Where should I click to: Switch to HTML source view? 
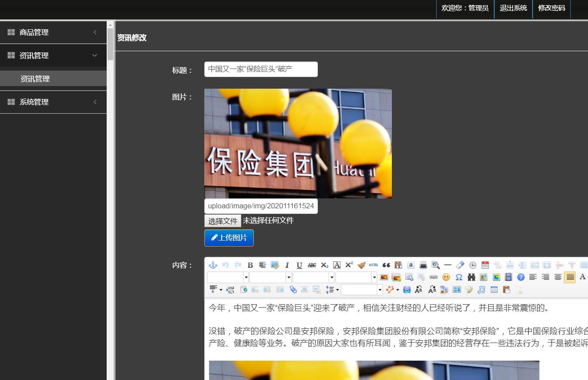coord(374,265)
